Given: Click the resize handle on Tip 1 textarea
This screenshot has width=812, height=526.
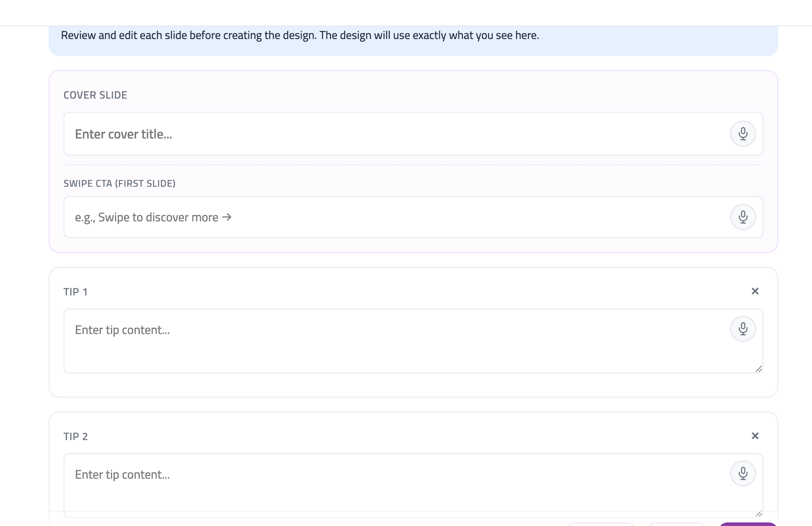Looking at the screenshot, I should click(759, 370).
